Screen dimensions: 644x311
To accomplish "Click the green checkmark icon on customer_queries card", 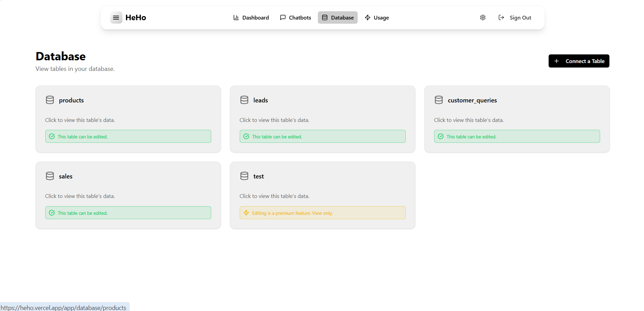I will (x=441, y=136).
